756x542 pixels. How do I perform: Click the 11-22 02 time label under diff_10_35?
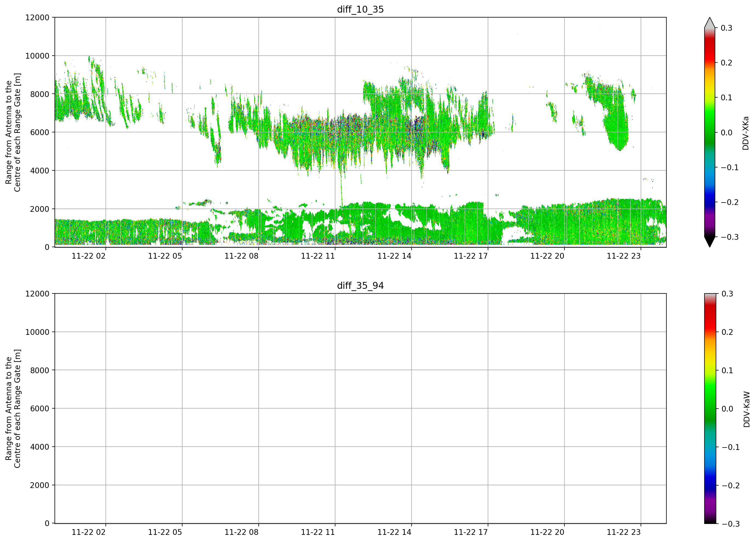coord(89,256)
